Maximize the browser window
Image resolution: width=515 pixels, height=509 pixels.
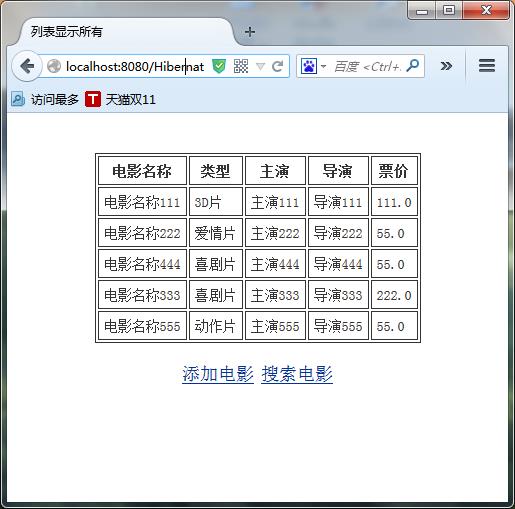tap(449, 11)
